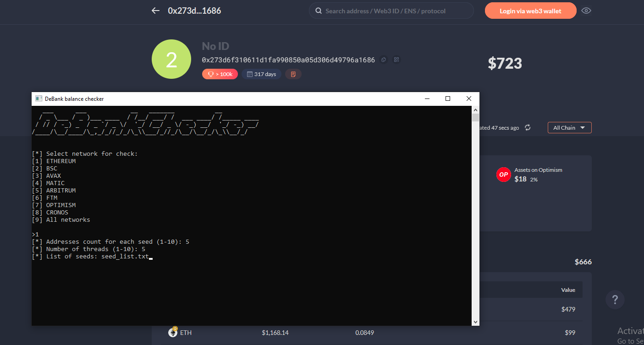Click the Value column header
Image resolution: width=644 pixels, height=345 pixels.
point(568,290)
